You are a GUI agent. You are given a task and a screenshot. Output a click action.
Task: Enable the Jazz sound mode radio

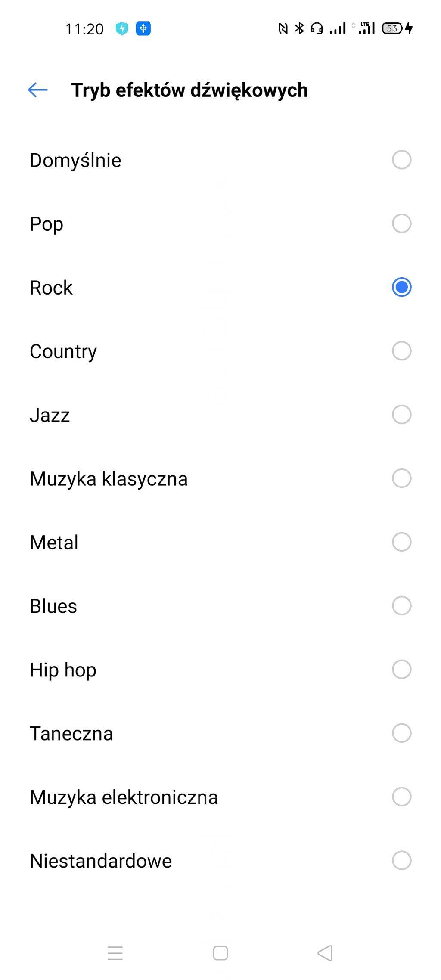click(x=401, y=415)
